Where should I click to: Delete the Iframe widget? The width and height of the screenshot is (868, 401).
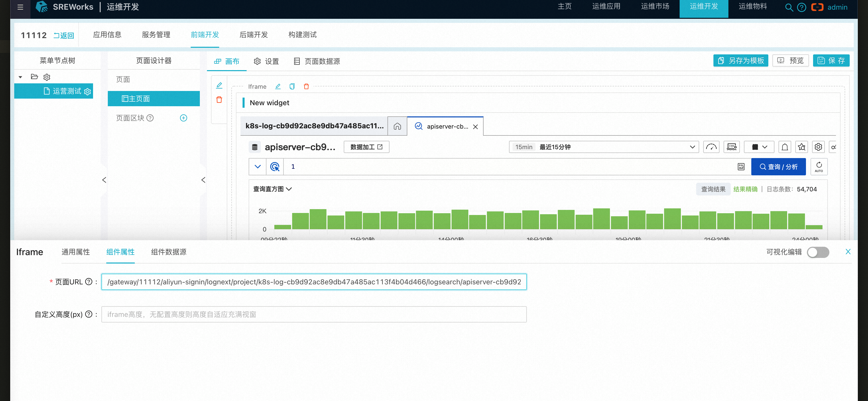pos(306,87)
